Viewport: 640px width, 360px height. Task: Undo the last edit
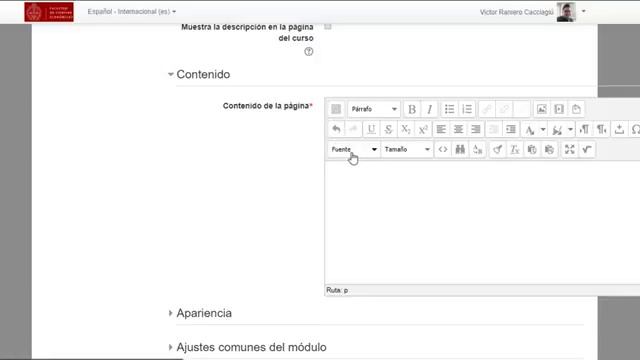coord(336,129)
